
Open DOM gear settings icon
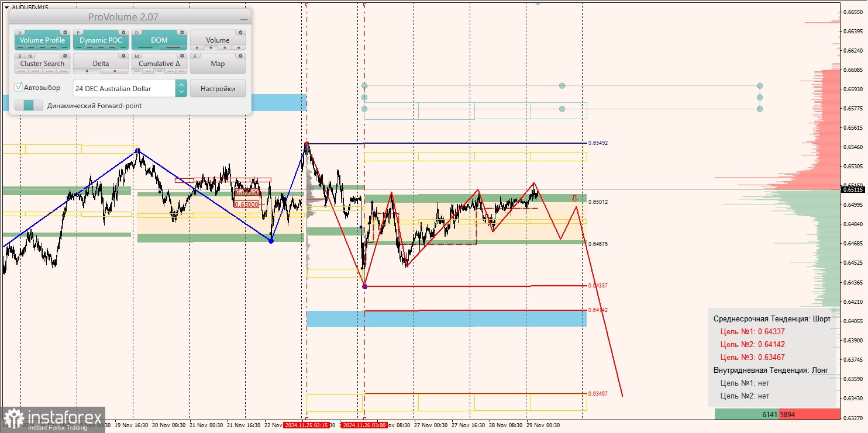pyautogui.click(x=182, y=33)
